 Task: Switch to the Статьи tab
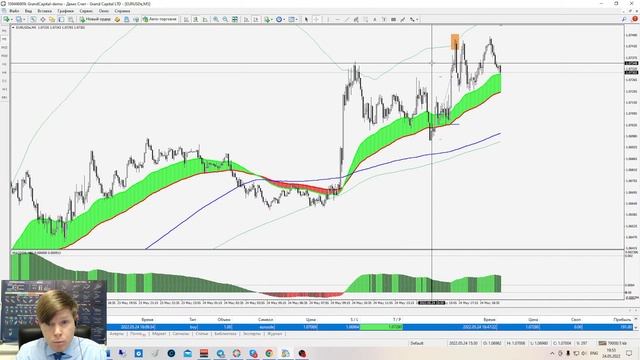202,334
